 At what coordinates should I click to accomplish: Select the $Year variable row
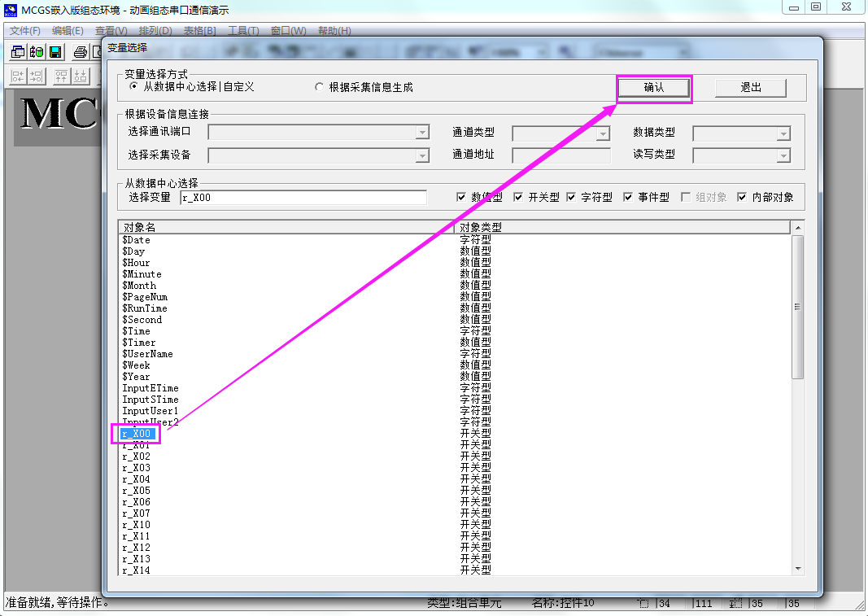click(x=136, y=377)
